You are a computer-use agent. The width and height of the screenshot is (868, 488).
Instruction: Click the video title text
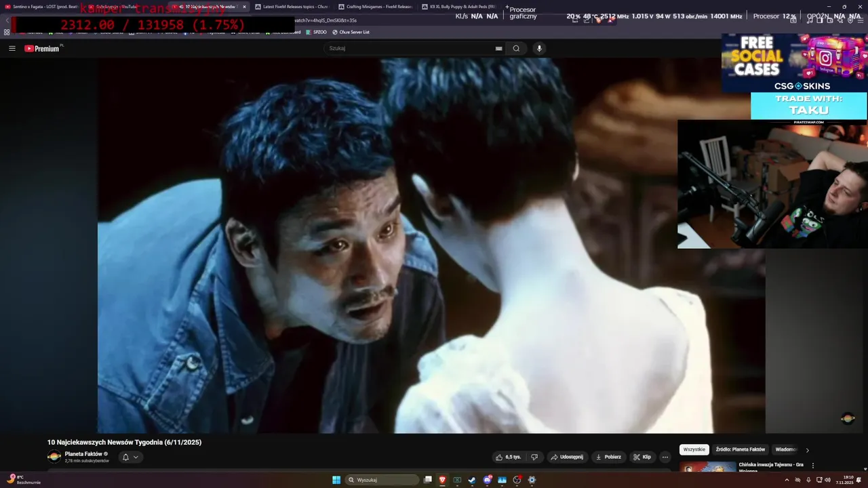[124, 442]
